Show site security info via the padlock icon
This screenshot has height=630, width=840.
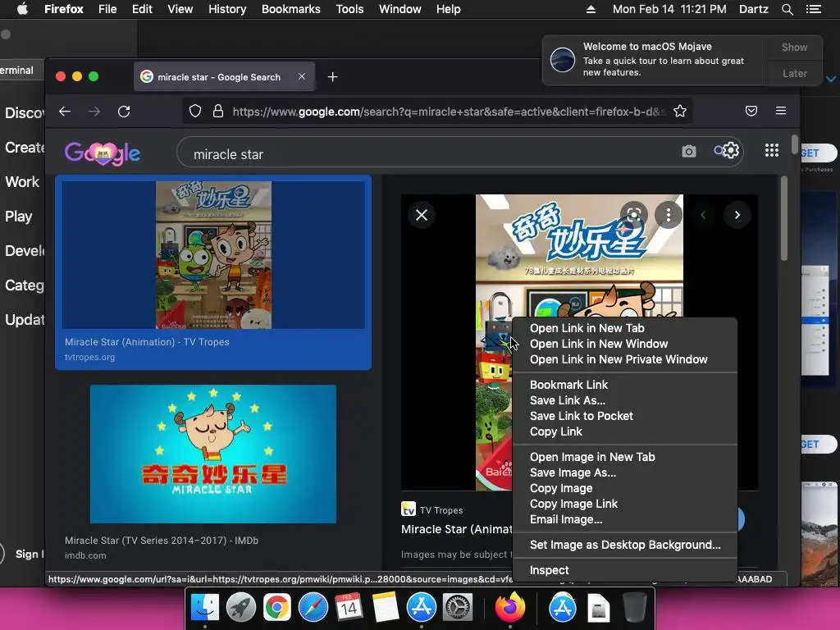tap(218, 111)
